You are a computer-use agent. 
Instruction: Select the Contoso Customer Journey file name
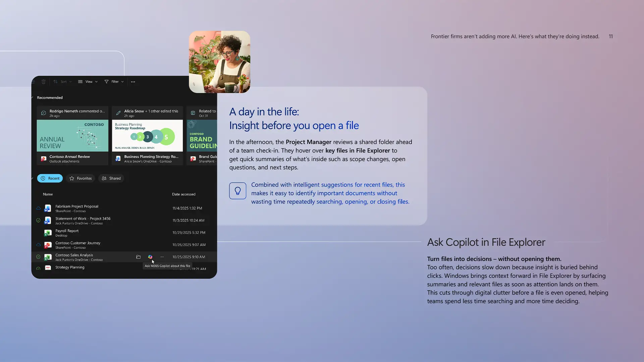78,243
